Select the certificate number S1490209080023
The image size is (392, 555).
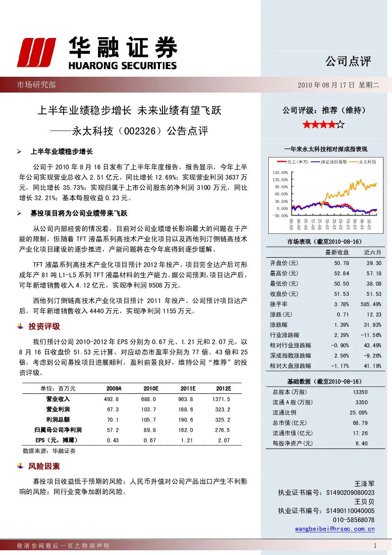[350, 492]
